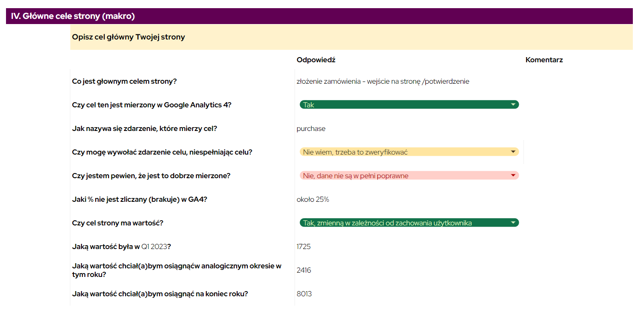Open 'Tak, zmienną w zależności od zachowania użytkownika' dropdown
Screen dimensions: 644x310
(x=409, y=223)
